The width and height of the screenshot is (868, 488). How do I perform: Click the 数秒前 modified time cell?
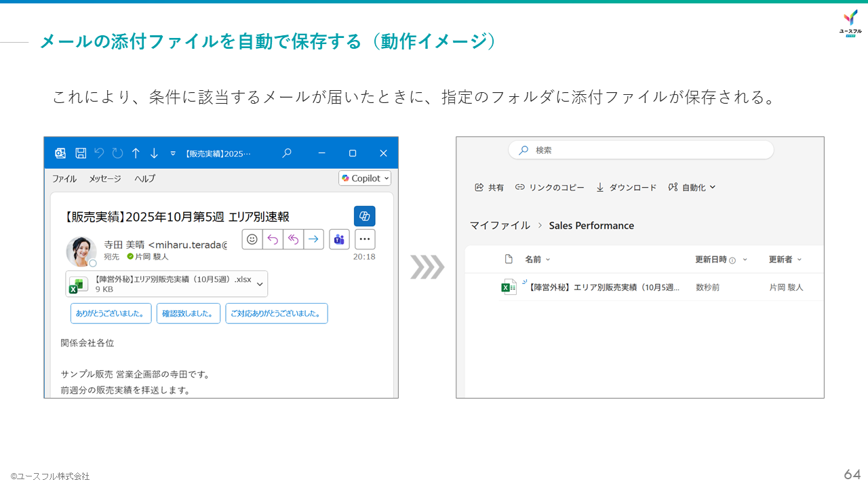pyautogui.click(x=708, y=287)
